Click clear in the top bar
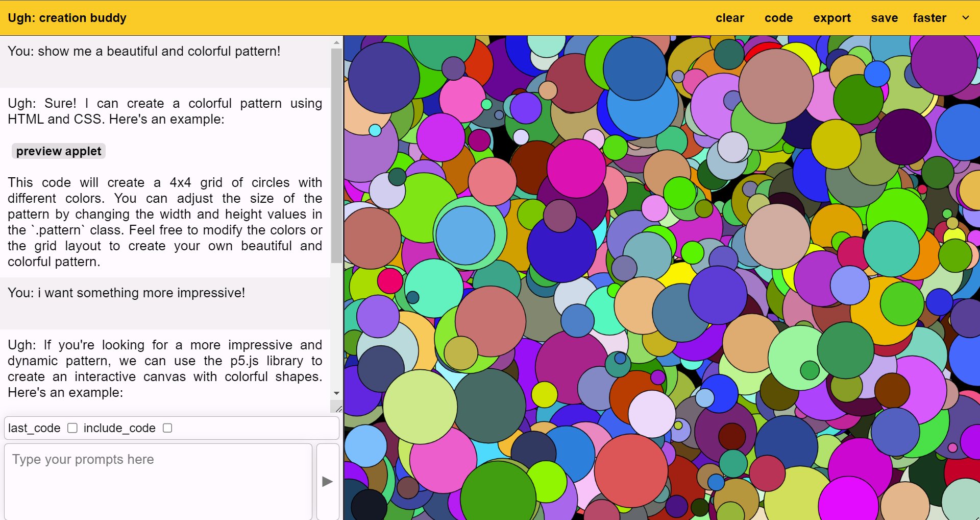The height and width of the screenshot is (520, 980). pos(730,18)
